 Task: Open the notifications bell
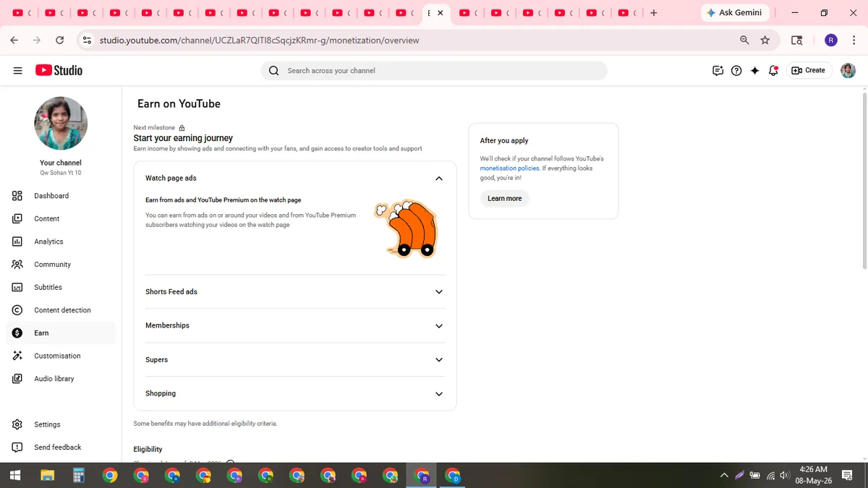click(773, 70)
